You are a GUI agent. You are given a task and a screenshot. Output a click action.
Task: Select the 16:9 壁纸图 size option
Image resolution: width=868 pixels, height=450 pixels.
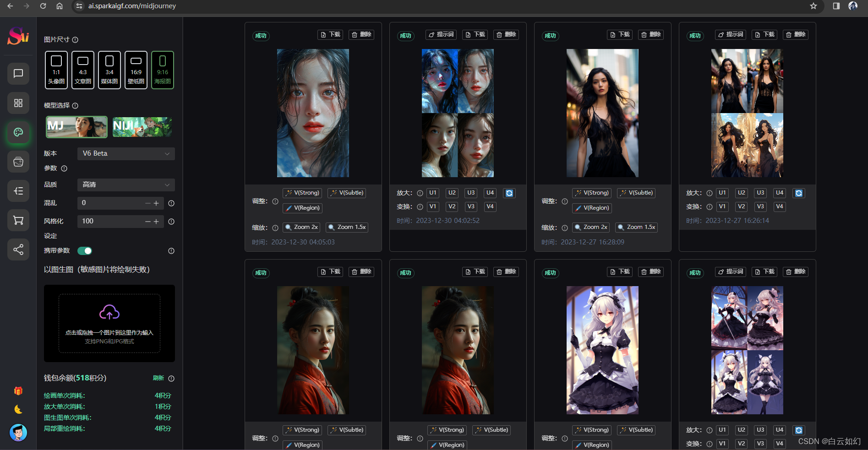click(136, 70)
